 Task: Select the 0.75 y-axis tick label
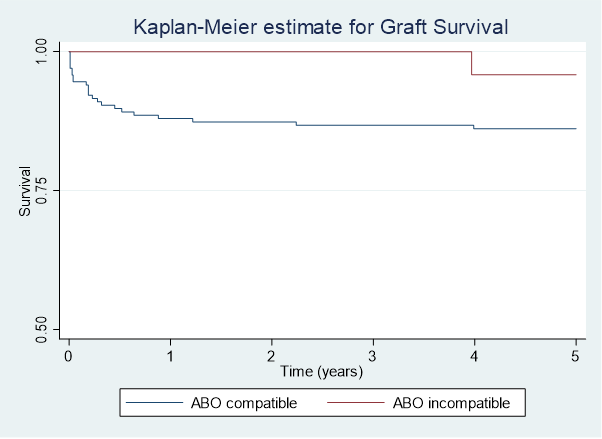point(42,190)
